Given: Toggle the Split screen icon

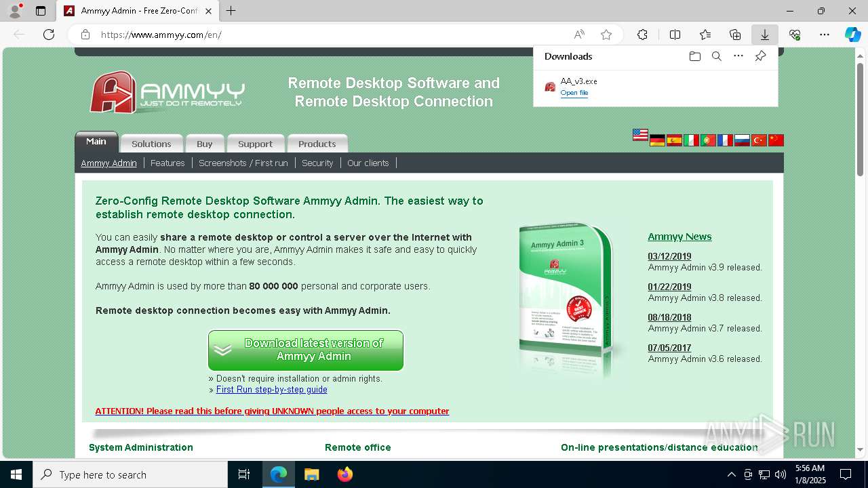Looking at the screenshot, I should coord(675,35).
